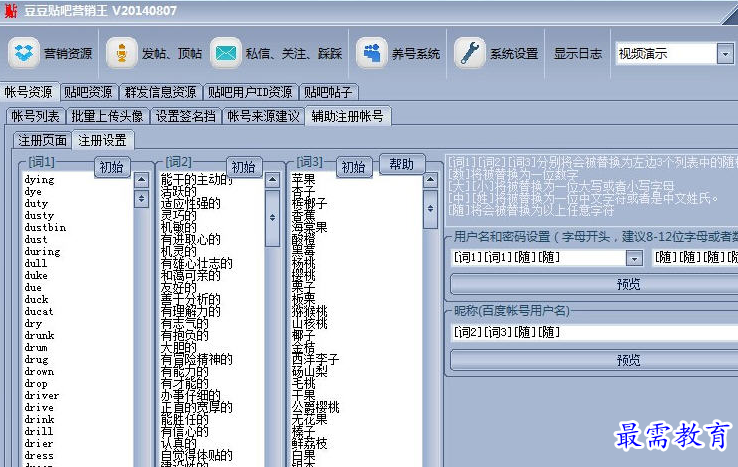
Task: Select 自觉得体贴的 in 词2 list
Action: [197, 455]
